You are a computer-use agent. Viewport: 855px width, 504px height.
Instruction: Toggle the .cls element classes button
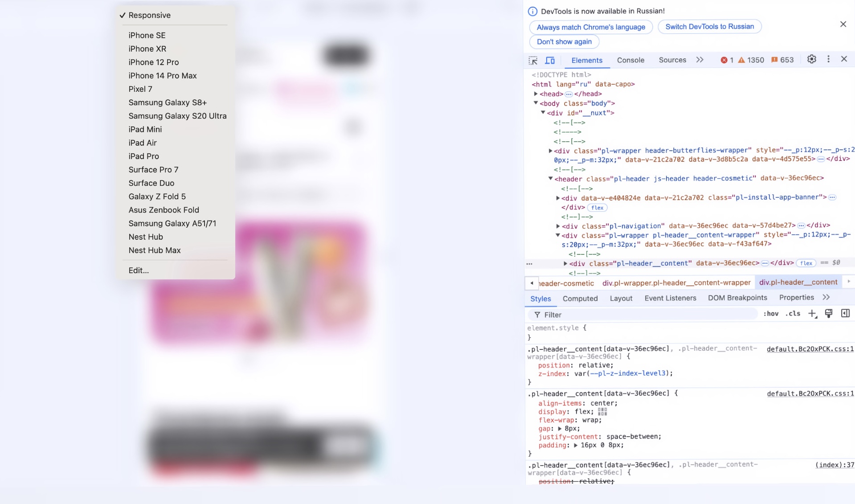[793, 314]
